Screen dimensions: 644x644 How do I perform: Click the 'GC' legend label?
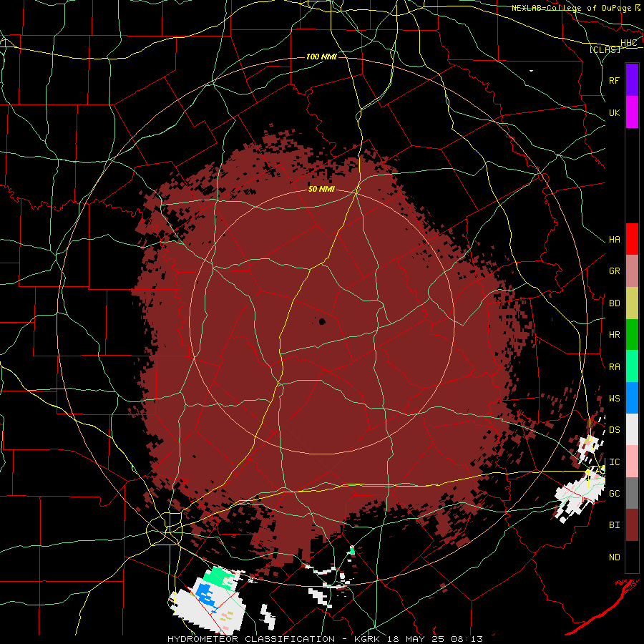tap(615, 494)
